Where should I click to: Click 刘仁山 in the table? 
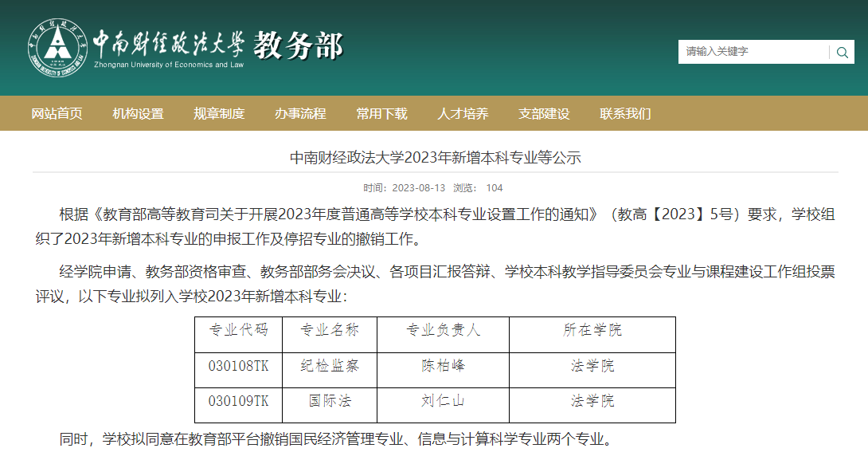point(443,401)
